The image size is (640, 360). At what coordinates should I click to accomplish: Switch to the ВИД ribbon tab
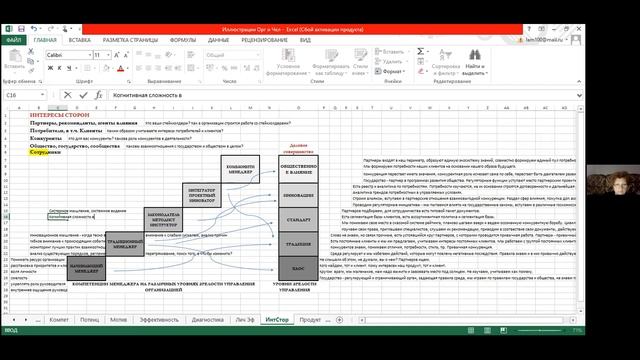point(305,40)
